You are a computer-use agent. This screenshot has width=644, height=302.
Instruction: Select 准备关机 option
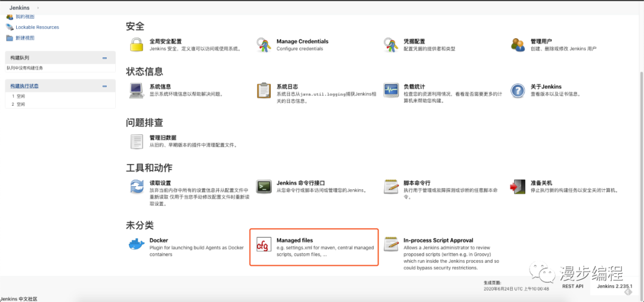pos(541,183)
